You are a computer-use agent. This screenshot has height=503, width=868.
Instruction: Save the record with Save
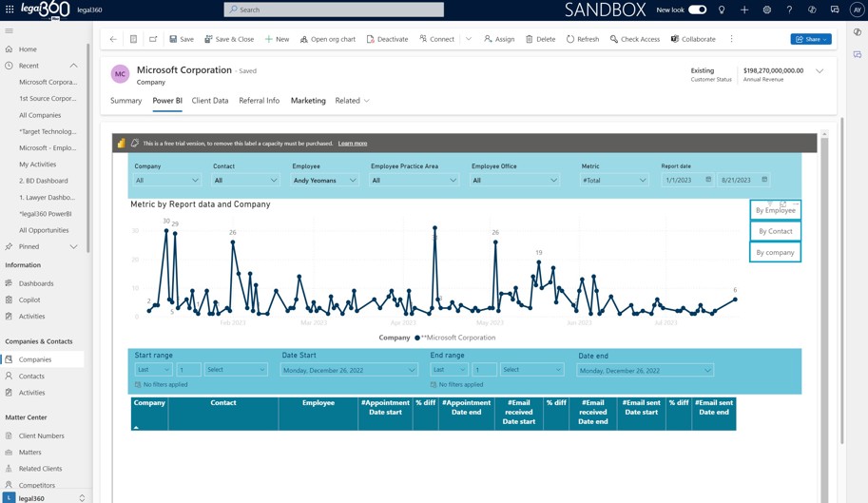[x=182, y=39]
